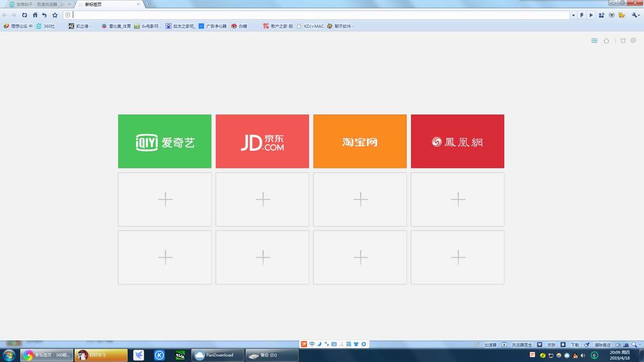Image resolution: width=644 pixels, height=362 pixels.
Task: Expand the address bar history dropdown
Action: click(574, 16)
